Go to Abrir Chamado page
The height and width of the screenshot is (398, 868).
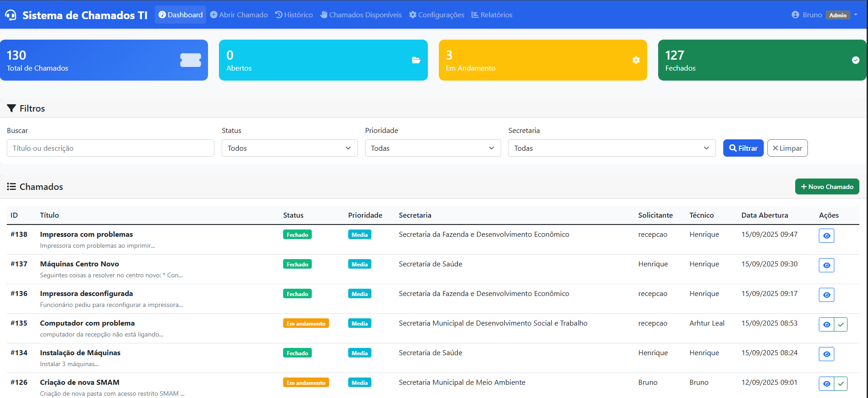pyautogui.click(x=239, y=15)
